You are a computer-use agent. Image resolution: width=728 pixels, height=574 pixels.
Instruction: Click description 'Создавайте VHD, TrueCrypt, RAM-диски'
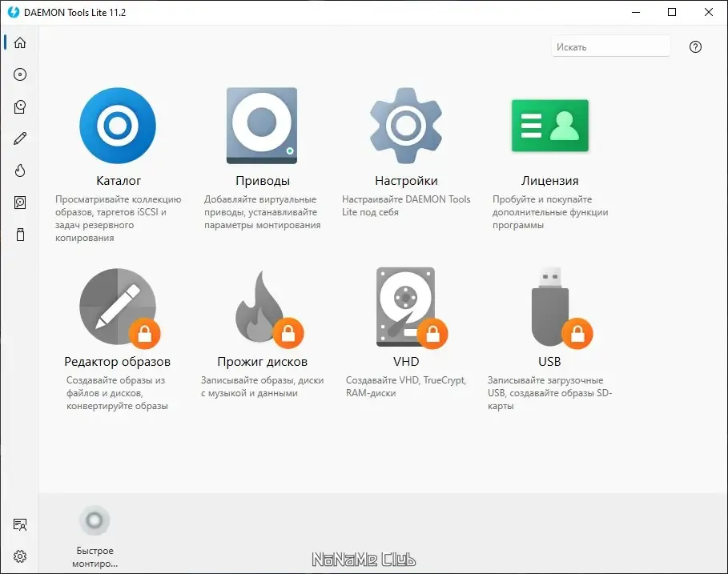pos(406,387)
